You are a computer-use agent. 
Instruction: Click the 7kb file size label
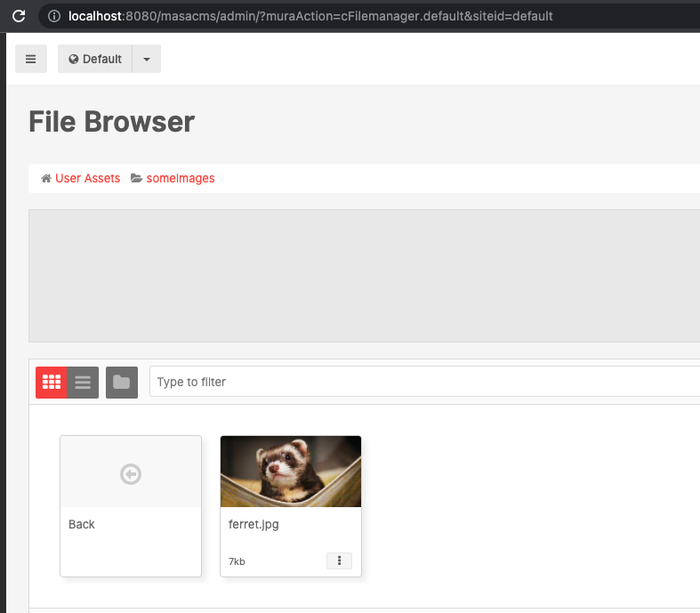(x=237, y=561)
